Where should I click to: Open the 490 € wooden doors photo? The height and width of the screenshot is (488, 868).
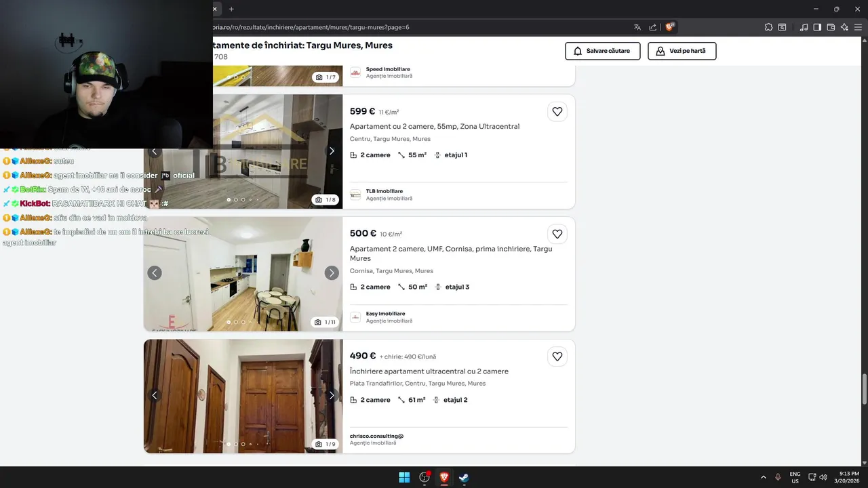pyautogui.click(x=243, y=396)
